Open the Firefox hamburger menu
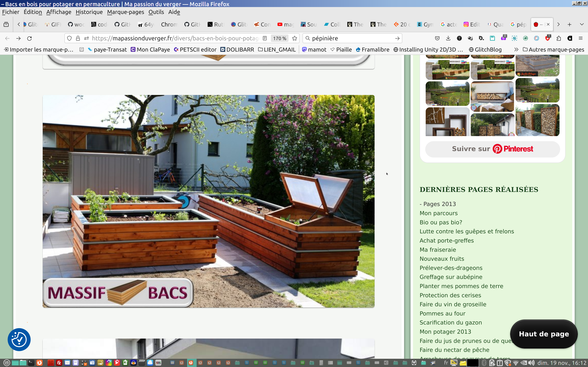This screenshot has width=588, height=367. (x=580, y=38)
